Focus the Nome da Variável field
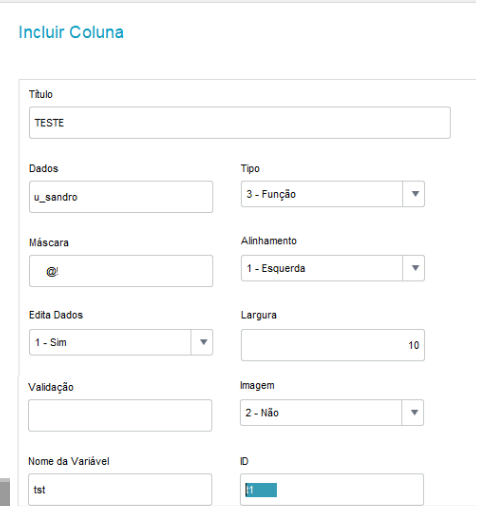 pos(120,489)
